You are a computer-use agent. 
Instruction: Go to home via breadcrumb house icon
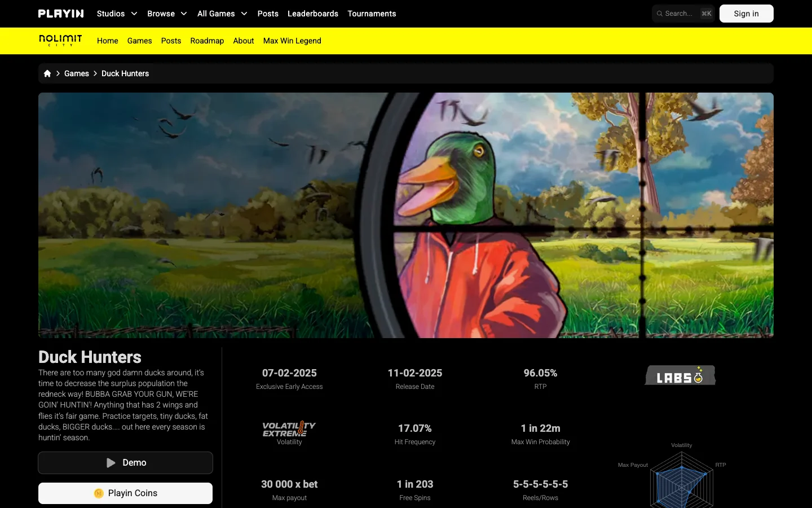47,73
